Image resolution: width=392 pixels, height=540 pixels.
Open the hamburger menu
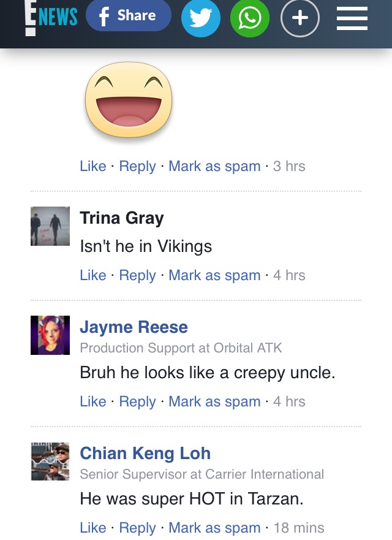pos(352,18)
